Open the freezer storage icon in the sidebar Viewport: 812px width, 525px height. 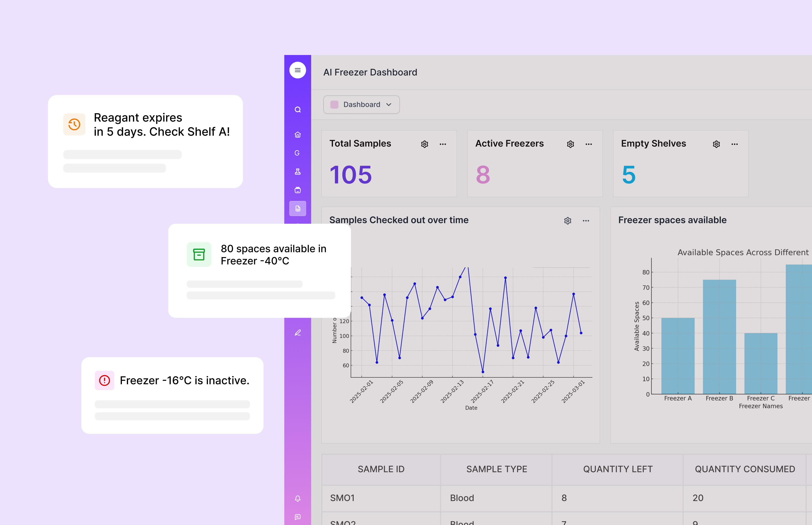click(x=297, y=190)
